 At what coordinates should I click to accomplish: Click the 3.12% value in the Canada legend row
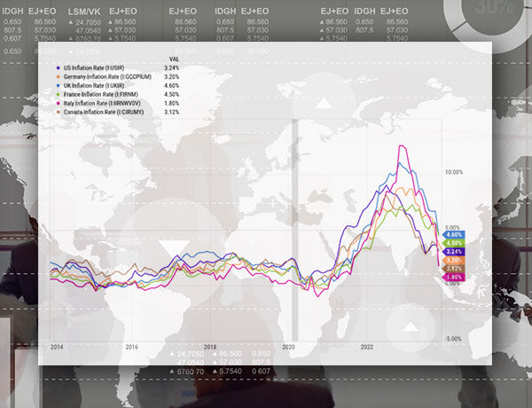172,113
